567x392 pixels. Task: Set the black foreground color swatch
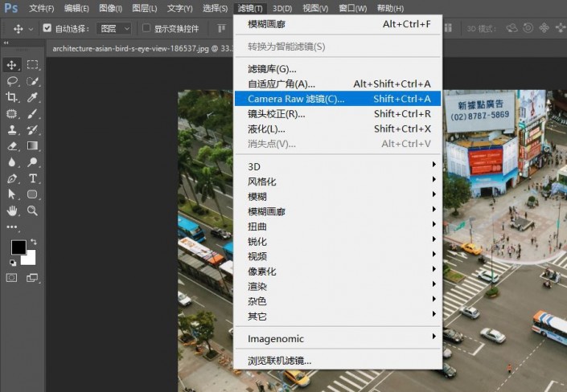(18, 247)
